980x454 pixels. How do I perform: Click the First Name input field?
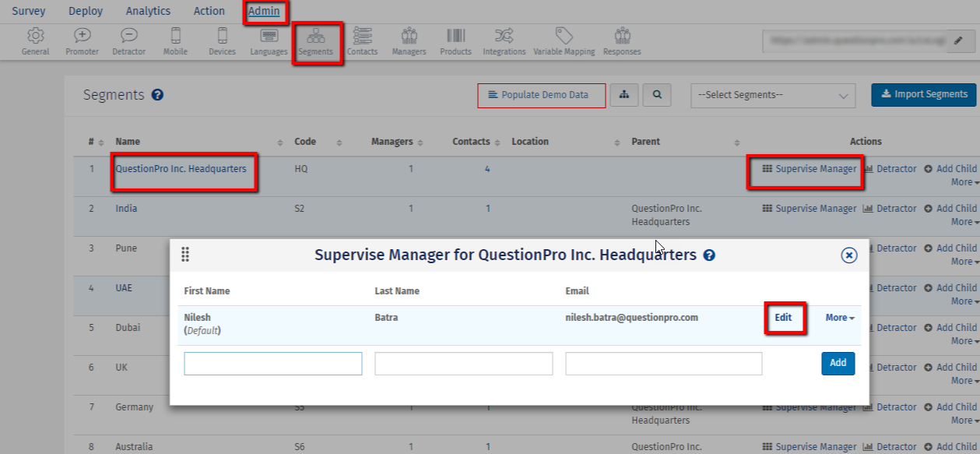[273, 364]
